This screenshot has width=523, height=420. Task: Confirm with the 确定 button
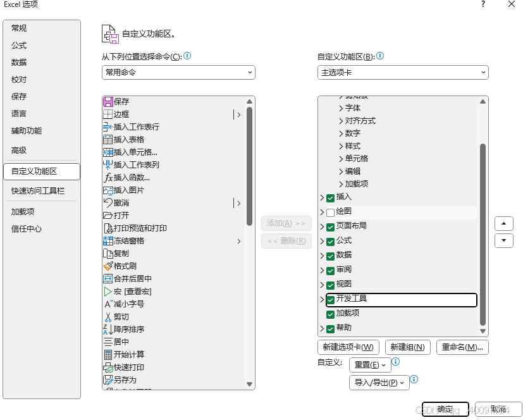coord(445,409)
